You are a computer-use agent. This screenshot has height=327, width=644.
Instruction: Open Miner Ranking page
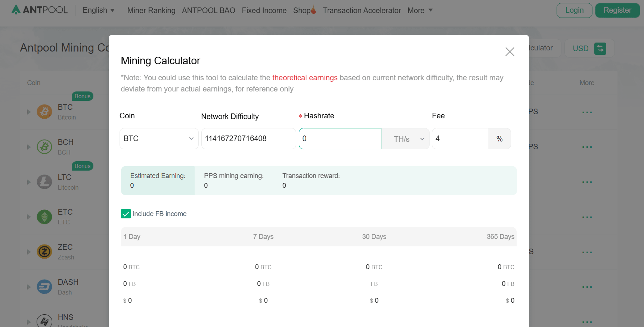(151, 10)
